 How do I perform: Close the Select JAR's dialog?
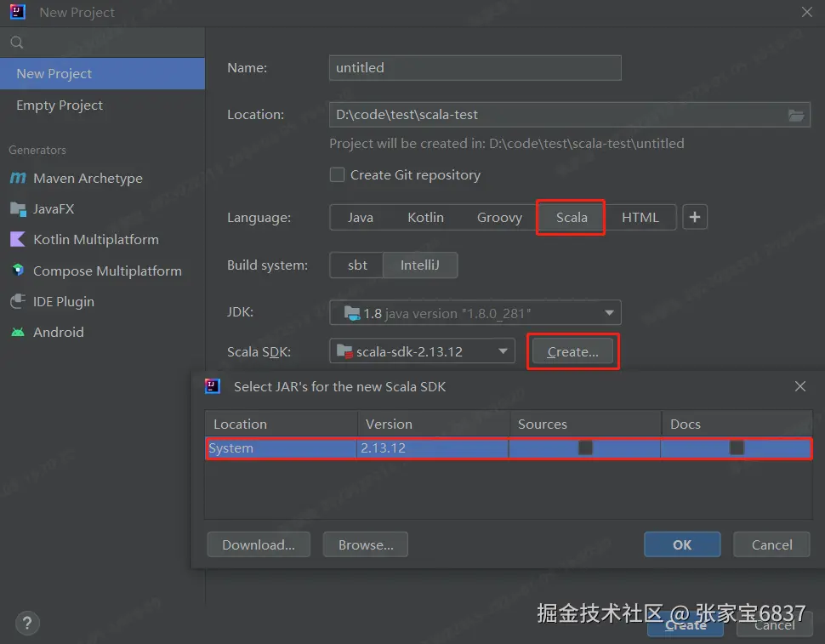799,386
